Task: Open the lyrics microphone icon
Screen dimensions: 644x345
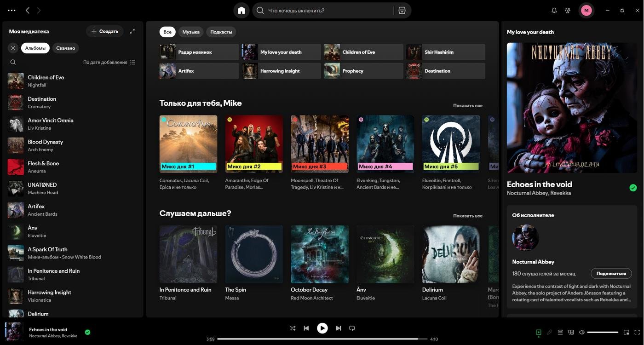Action: point(549,332)
